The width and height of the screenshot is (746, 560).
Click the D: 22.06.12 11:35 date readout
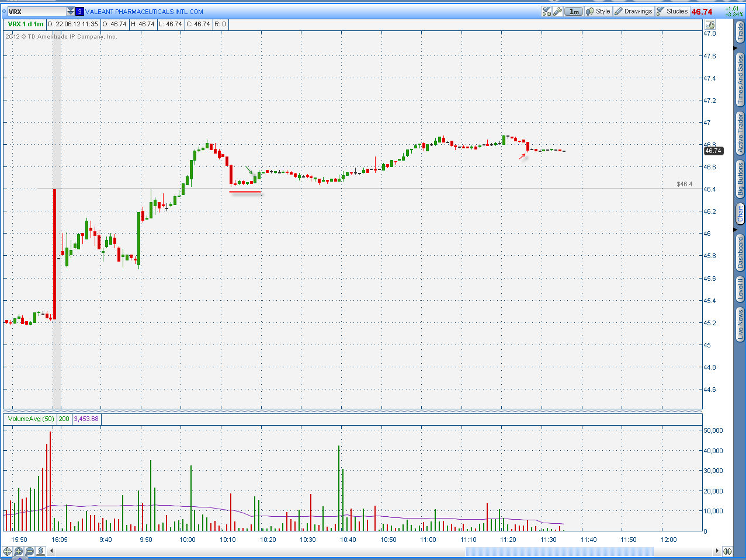click(73, 25)
